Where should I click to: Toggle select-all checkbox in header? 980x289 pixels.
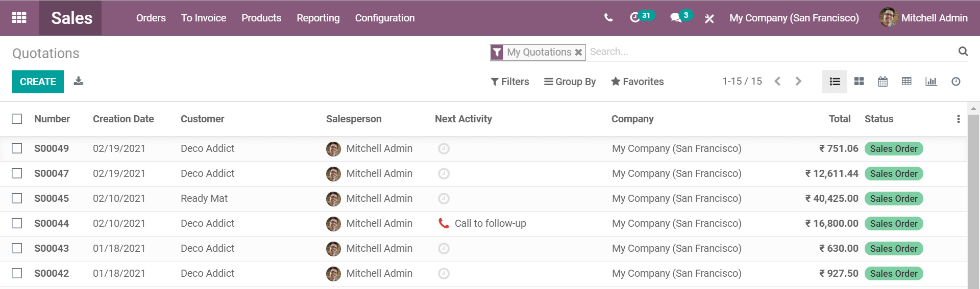pos(17,119)
